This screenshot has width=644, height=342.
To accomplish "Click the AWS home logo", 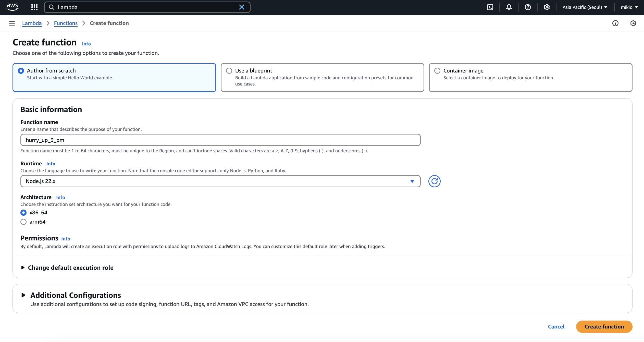I will [x=13, y=7].
